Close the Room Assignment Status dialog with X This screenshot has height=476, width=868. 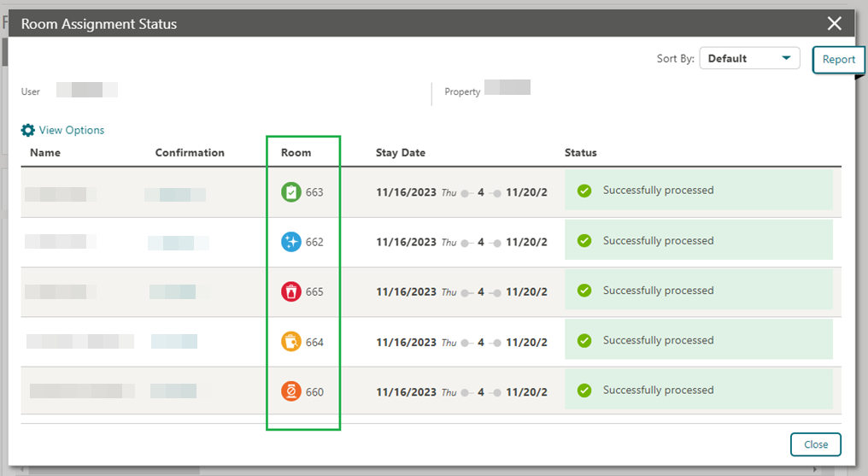click(x=834, y=23)
